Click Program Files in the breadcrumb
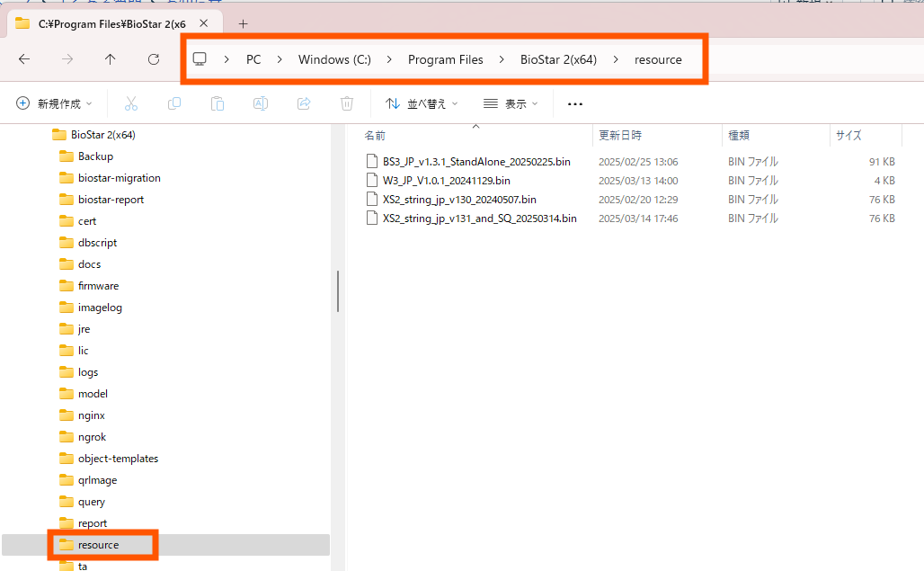This screenshot has width=924, height=571. pyautogui.click(x=446, y=59)
